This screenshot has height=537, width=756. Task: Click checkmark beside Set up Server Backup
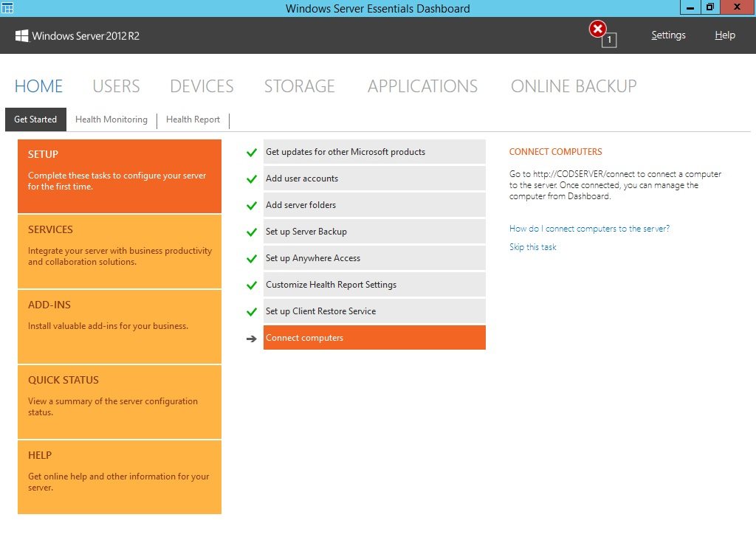coord(252,232)
